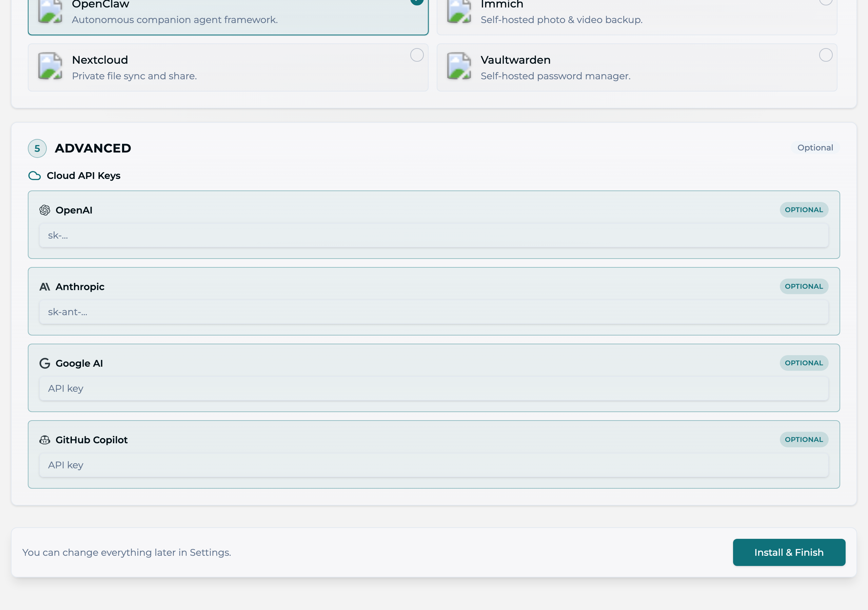The width and height of the screenshot is (868, 610).
Task: Click the OPTIONAL badge in Google AI card
Action: (804, 363)
